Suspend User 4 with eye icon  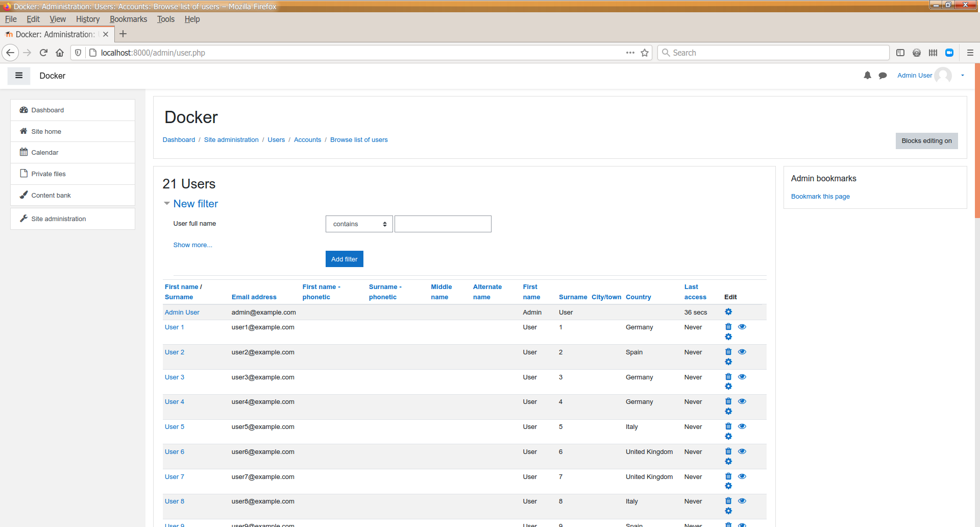pos(742,401)
